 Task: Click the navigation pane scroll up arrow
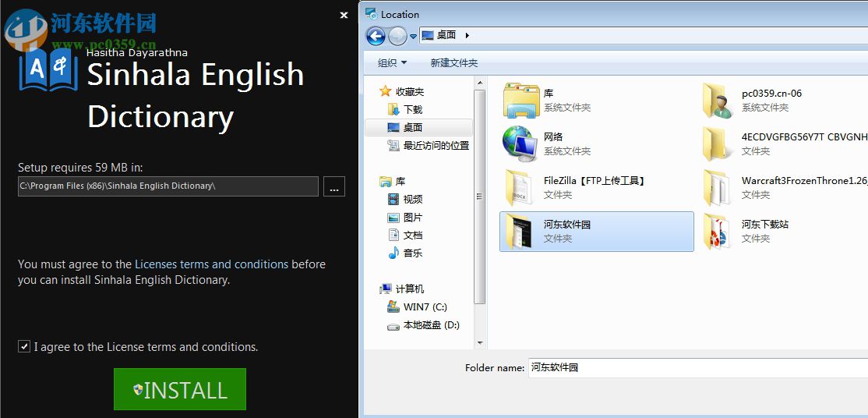pyautogui.click(x=480, y=83)
